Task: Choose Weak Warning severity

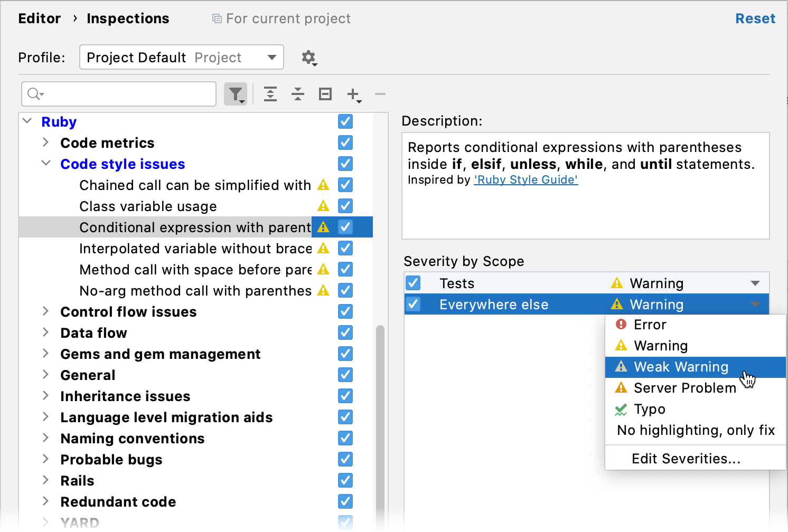Action: [x=695, y=367]
